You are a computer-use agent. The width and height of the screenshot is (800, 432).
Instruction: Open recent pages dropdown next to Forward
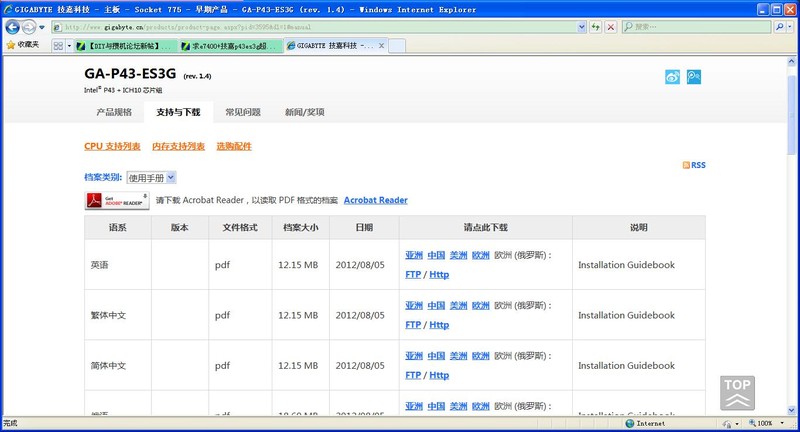coord(42,27)
